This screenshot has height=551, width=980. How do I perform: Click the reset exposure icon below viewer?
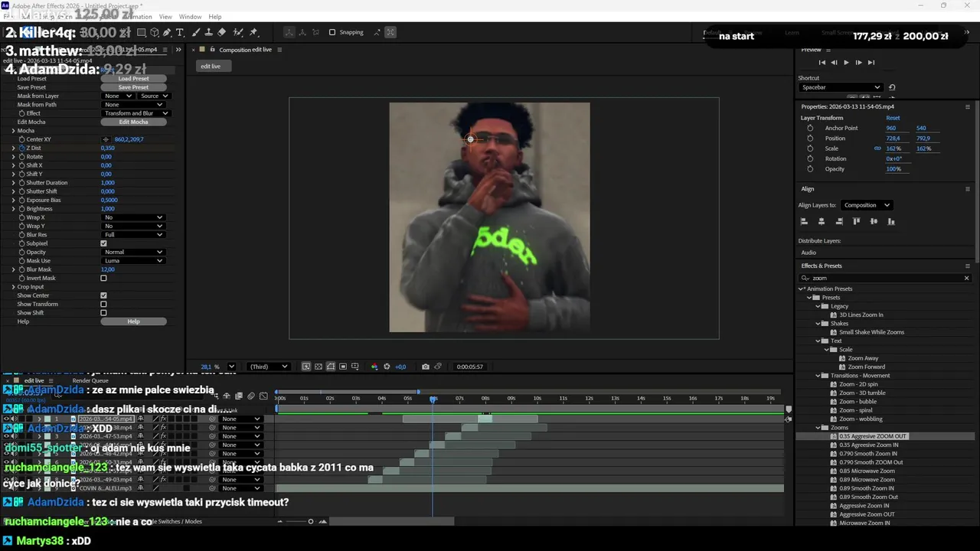tap(387, 367)
